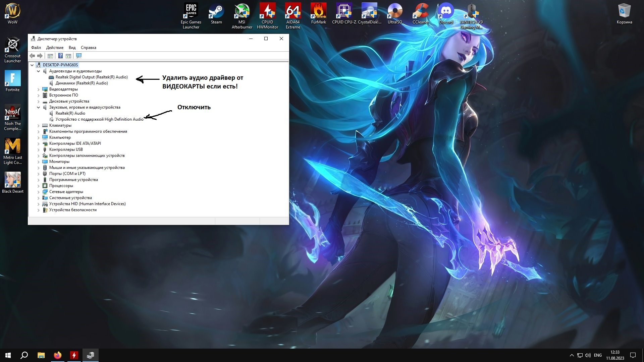
Task: Expand the Клавиатуры category
Action: coord(38,125)
